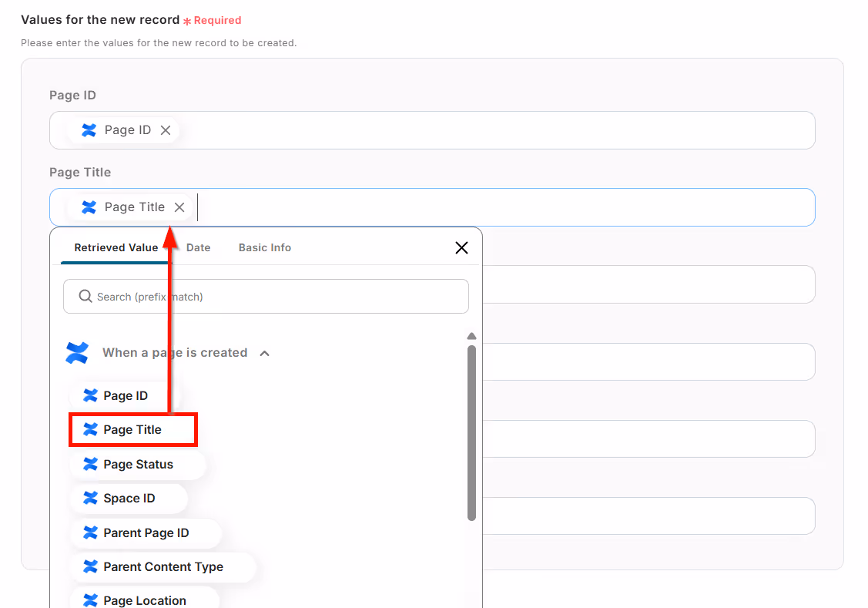
Task: Click the Confluence icon on Page ID tag
Action: coord(89,130)
